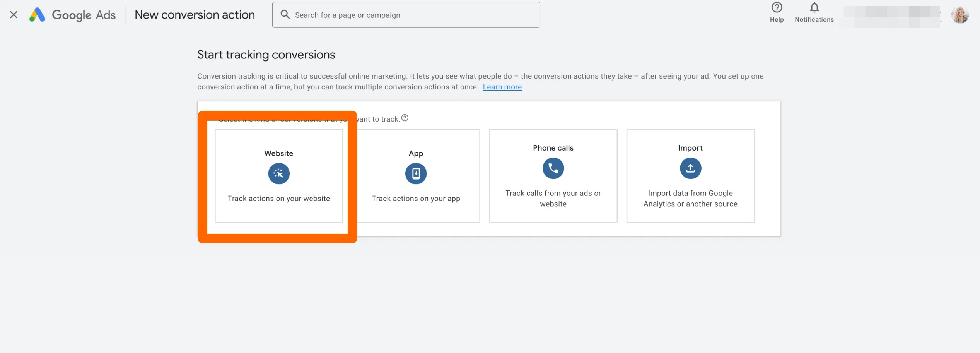980x353 pixels.
Task: Click the blurred account name area
Action: pyautogui.click(x=892, y=17)
